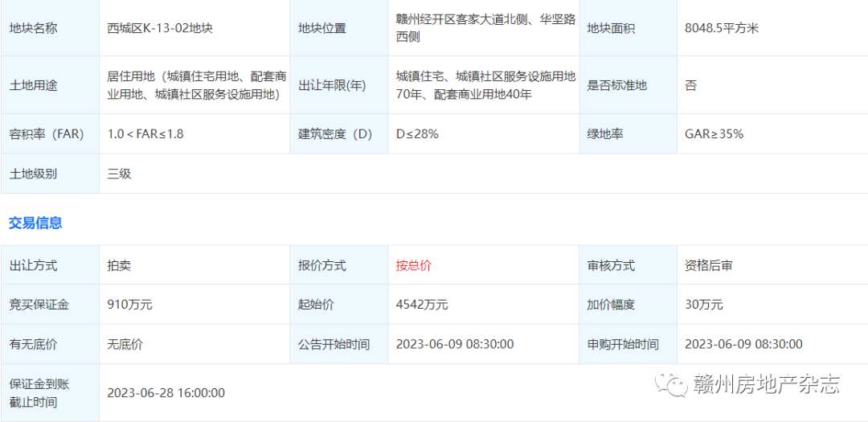Select the 绿地率 label cell

628,134
